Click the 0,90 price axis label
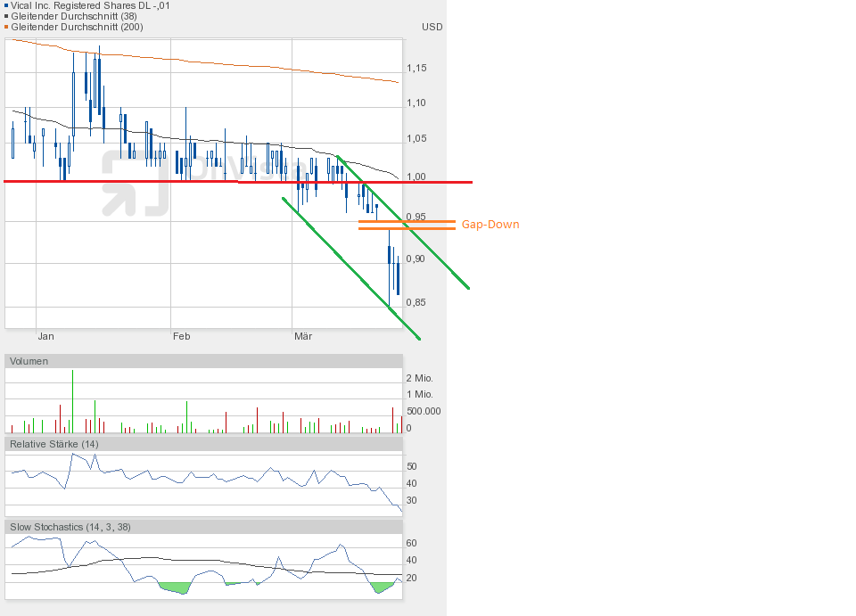 pos(416,259)
